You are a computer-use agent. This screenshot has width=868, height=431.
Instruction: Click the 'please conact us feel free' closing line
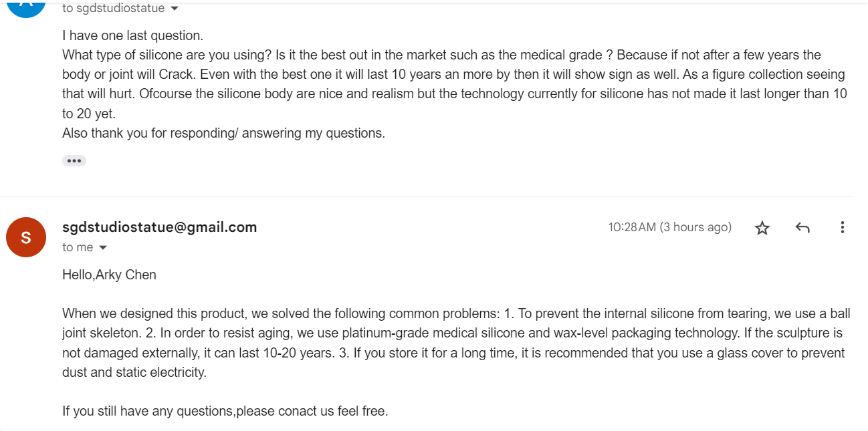(225, 411)
